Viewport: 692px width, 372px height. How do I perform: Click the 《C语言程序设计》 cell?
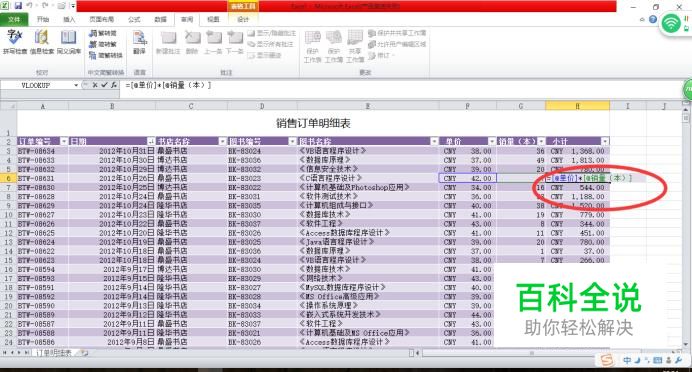[369, 178]
